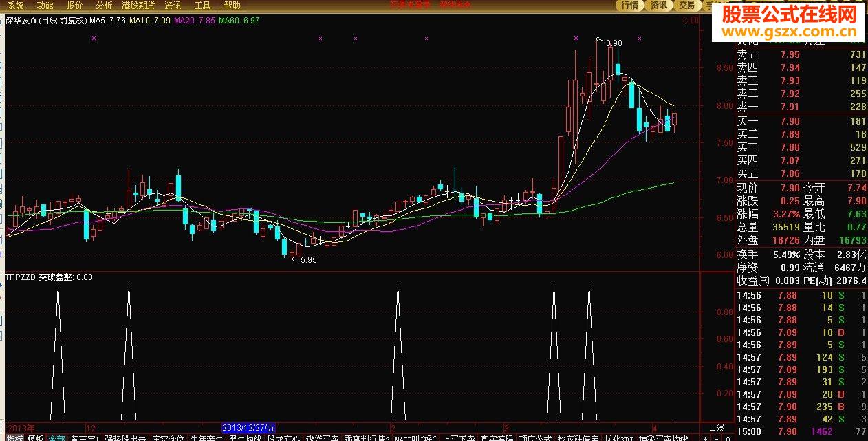
Task: Click the 最低 7.63 value
Action: click(x=857, y=214)
